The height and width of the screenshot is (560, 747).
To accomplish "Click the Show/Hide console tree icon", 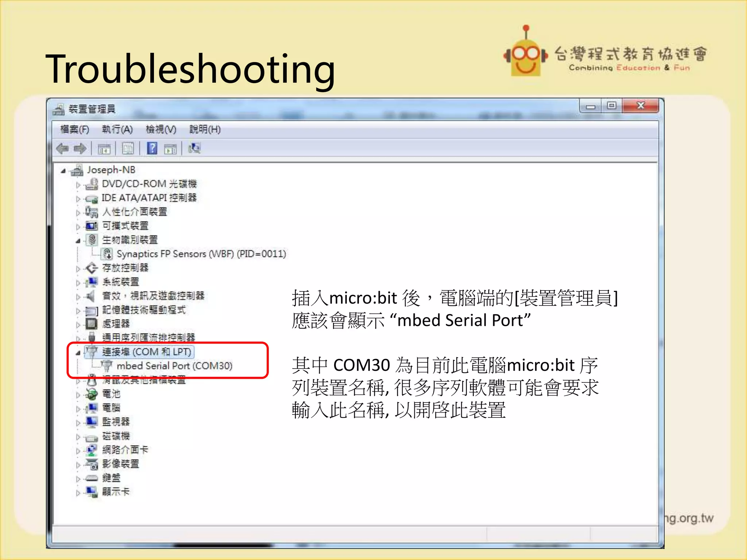I will click(104, 149).
